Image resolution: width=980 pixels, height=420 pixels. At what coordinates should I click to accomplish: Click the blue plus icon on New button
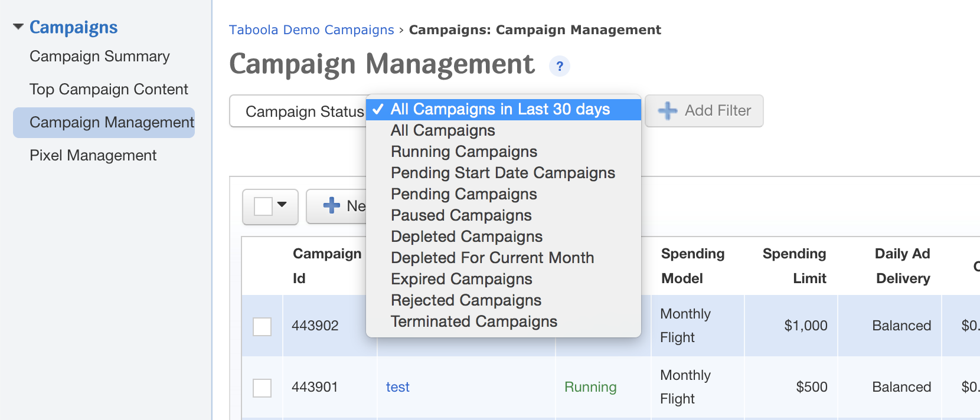coord(332,205)
